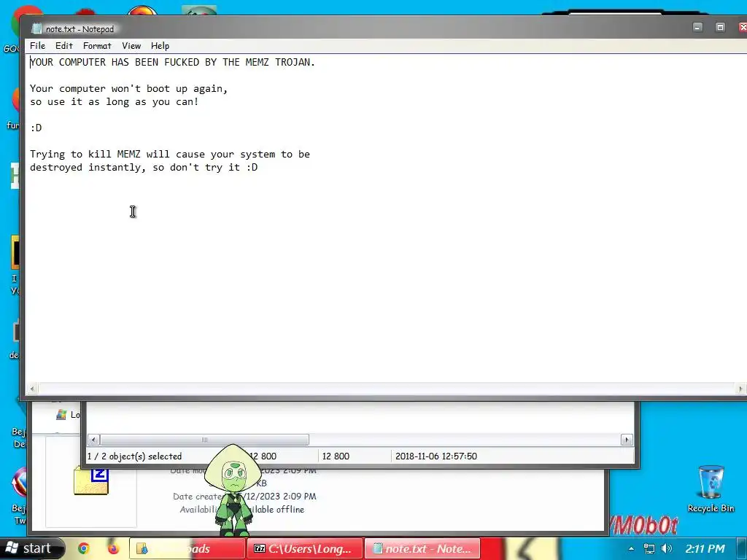Viewport: 747px width, 560px height.
Task: Open the Recycle Bin desktop icon
Action: [x=711, y=489]
